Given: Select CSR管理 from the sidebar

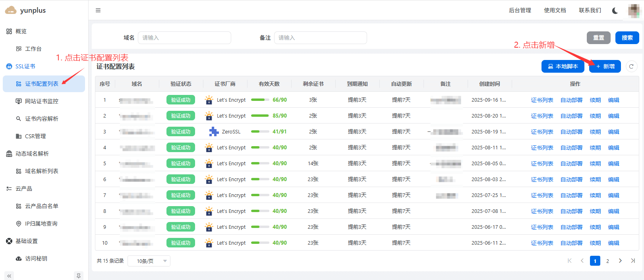Looking at the screenshot, I should [x=35, y=136].
